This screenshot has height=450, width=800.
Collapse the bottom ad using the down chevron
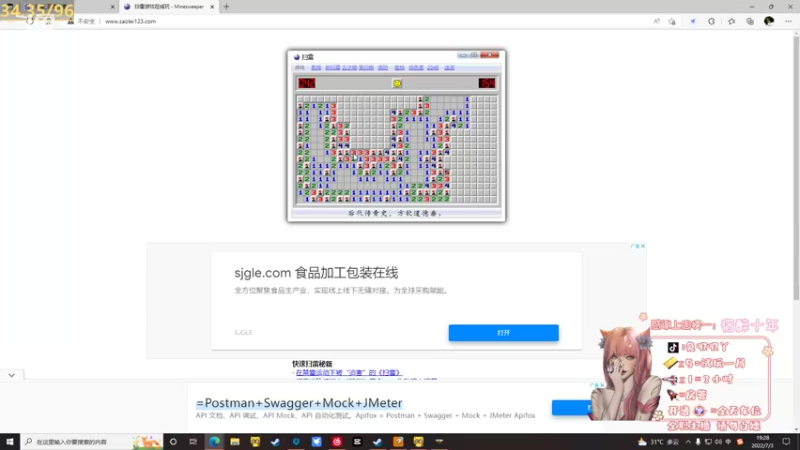tap(12, 376)
